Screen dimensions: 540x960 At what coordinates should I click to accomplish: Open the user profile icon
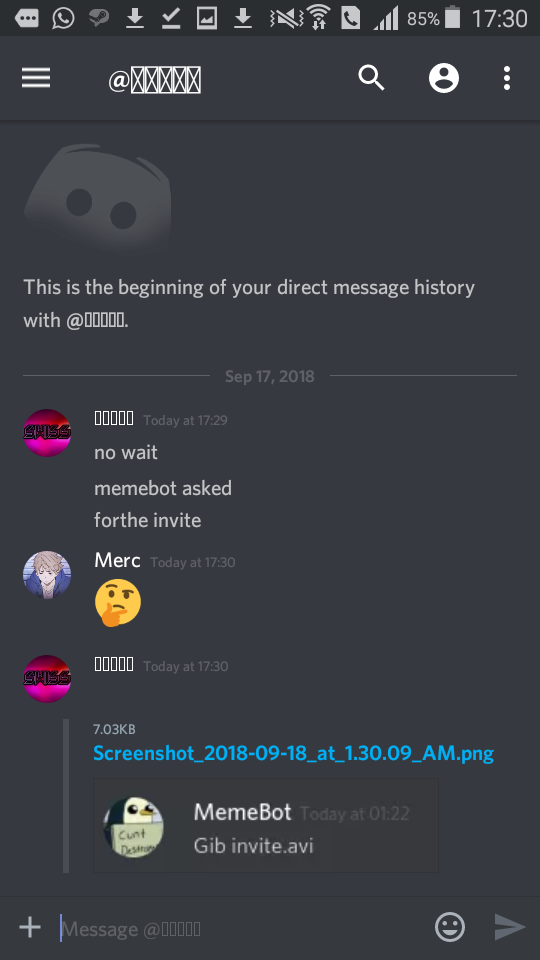coord(444,78)
